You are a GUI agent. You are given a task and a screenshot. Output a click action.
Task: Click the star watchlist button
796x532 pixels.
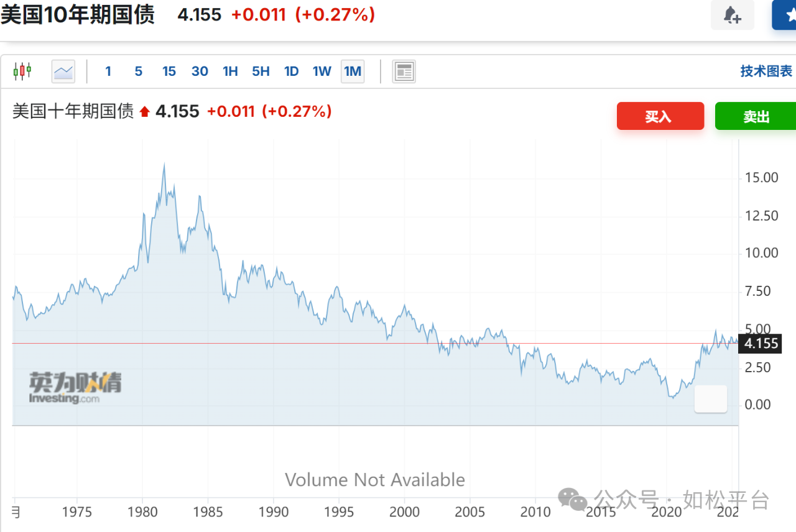click(785, 16)
